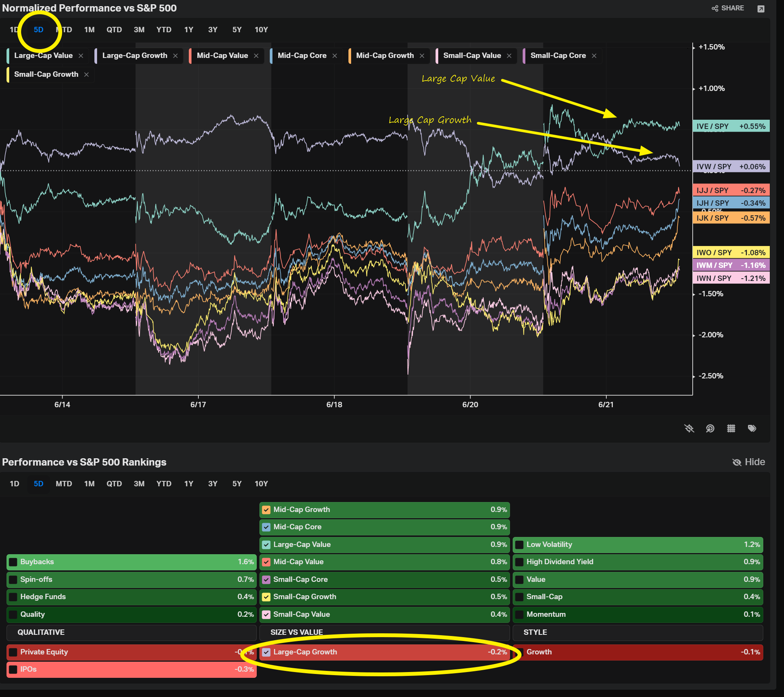Click the IVE / SPY price label
Image resolution: width=784 pixels, height=697 pixels.
pos(731,126)
